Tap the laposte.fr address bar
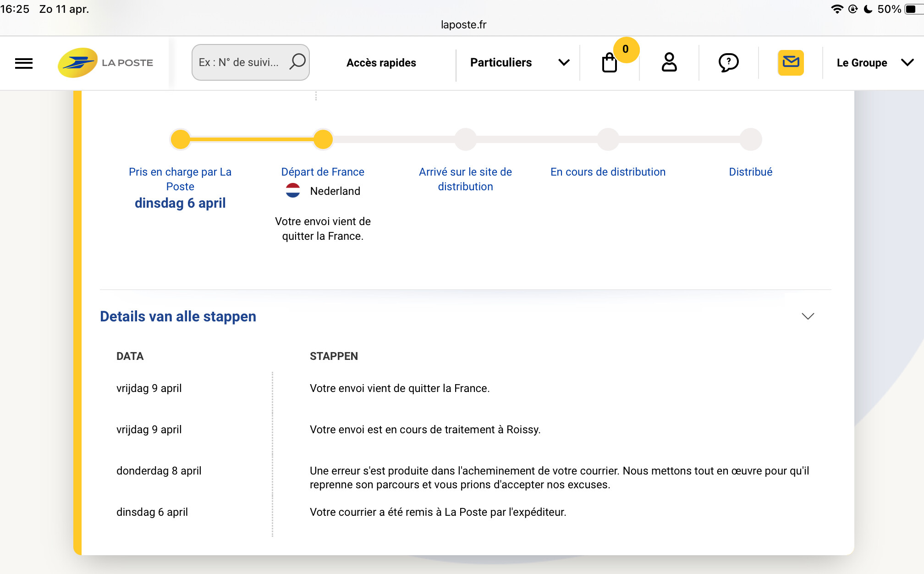Image resolution: width=924 pixels, height=574 pixels. coord(463,25)
